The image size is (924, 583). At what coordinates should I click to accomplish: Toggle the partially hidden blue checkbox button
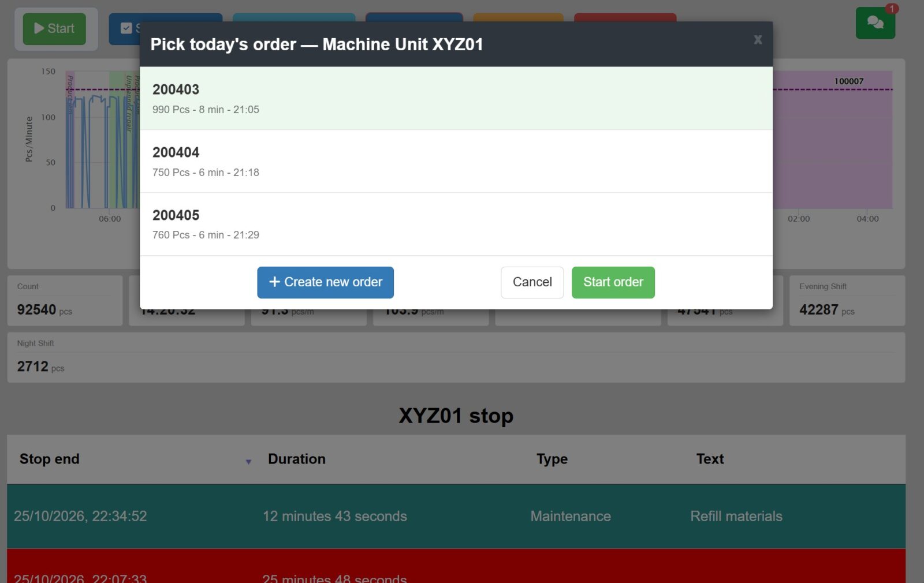coord(125,29)
